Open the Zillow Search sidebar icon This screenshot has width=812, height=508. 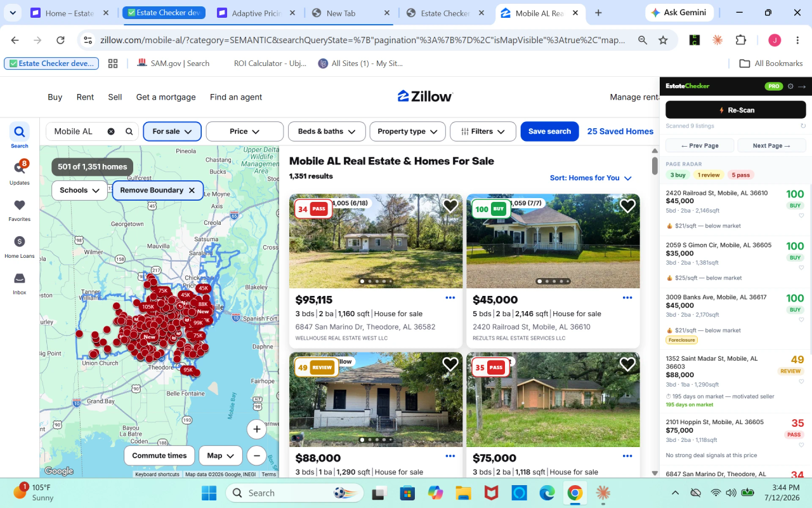(x=20, y=135)
